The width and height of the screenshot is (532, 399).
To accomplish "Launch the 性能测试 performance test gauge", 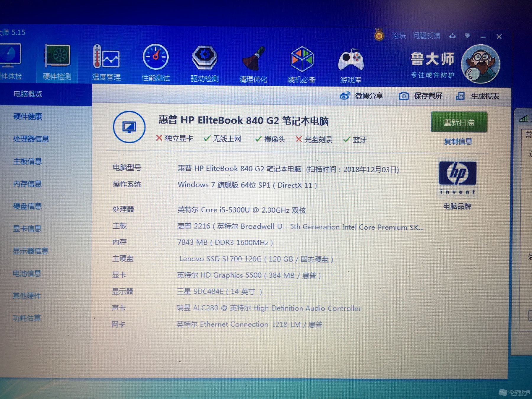I will 156,63.
